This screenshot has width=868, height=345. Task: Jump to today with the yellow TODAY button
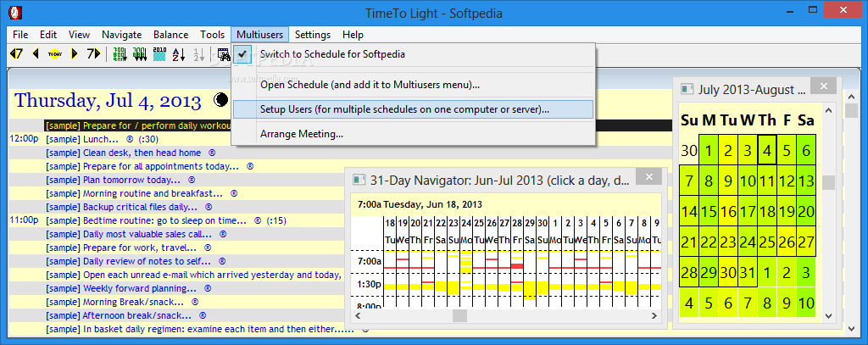(54, 53)
